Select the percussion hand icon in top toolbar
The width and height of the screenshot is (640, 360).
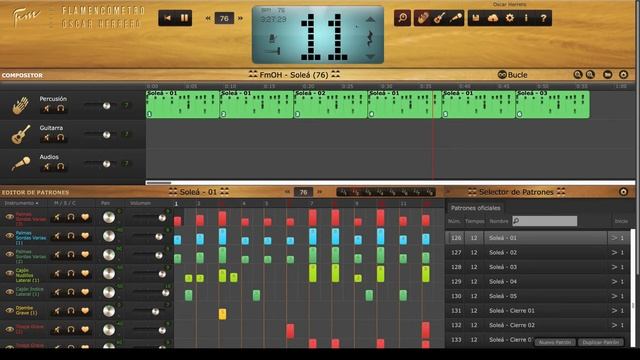point(422,18)
